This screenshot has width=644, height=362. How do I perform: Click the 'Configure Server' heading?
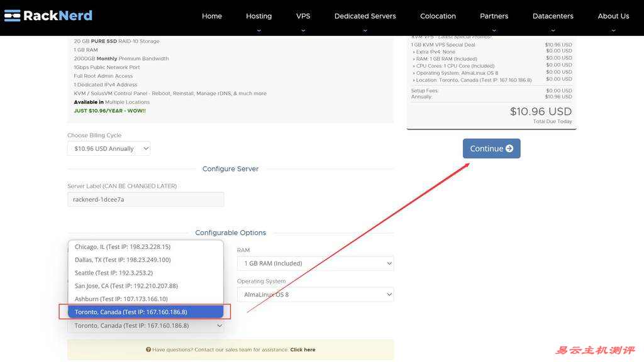point(230,168)
